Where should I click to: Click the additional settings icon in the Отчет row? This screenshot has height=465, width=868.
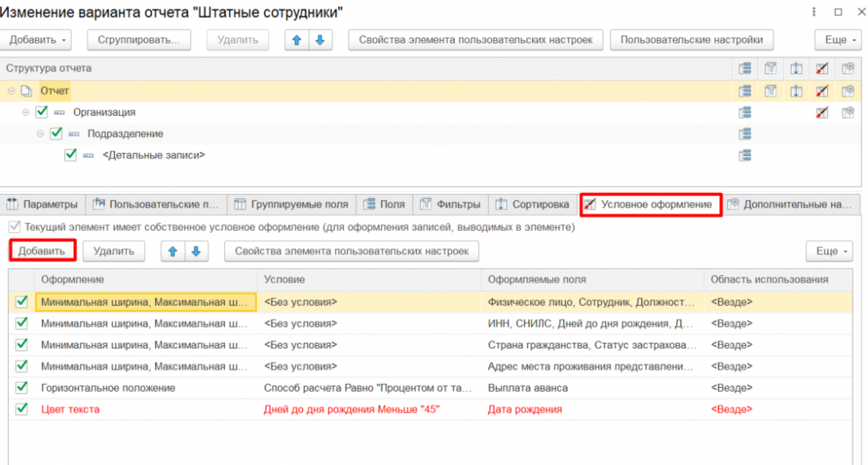(x=848, y=91)
